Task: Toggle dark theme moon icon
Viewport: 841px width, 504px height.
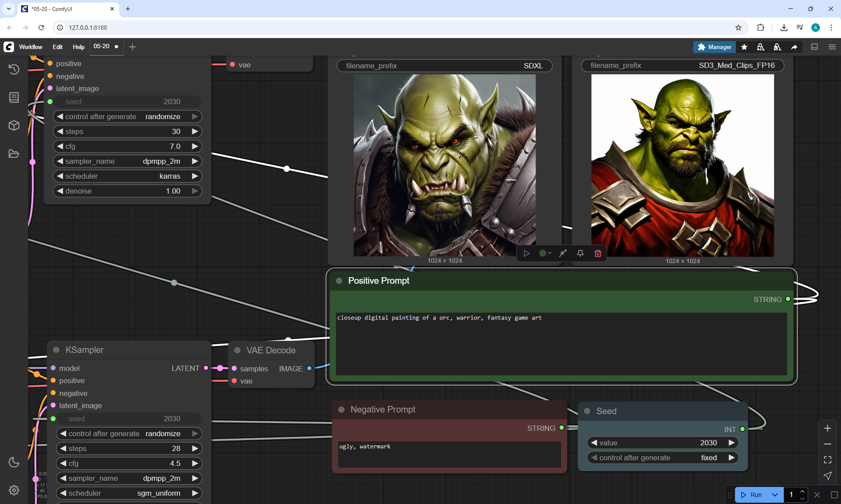Action: pos(14,462)
